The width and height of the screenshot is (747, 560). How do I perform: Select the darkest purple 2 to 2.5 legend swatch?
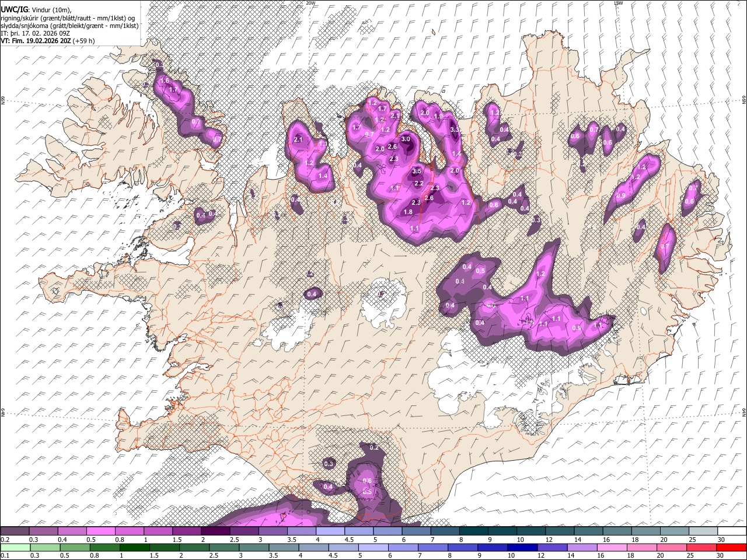[215, 531]
